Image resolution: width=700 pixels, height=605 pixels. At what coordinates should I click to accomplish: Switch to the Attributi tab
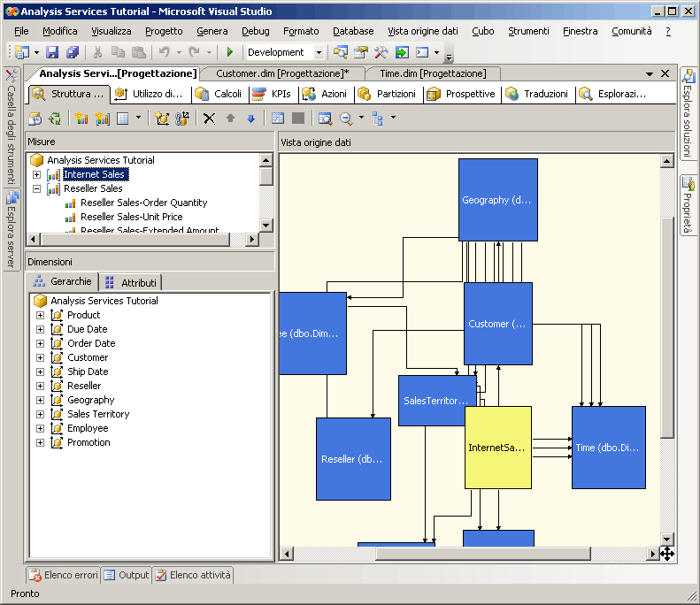pyautogui.click(x=131, y=283)
